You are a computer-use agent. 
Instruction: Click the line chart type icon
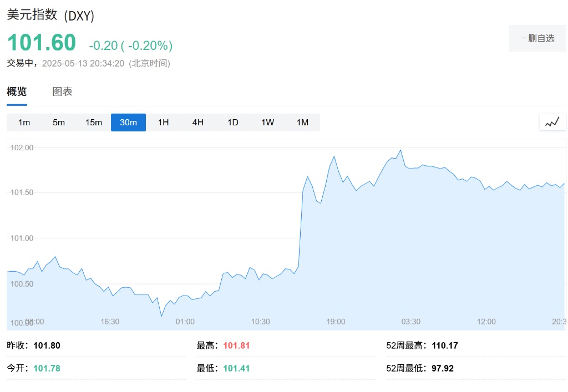pos(552,122)
